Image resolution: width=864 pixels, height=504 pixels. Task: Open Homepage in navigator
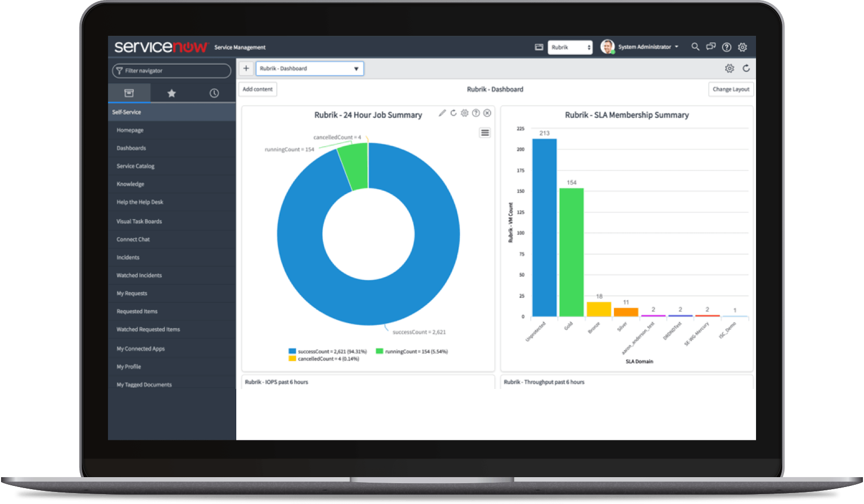click(130, 130)
